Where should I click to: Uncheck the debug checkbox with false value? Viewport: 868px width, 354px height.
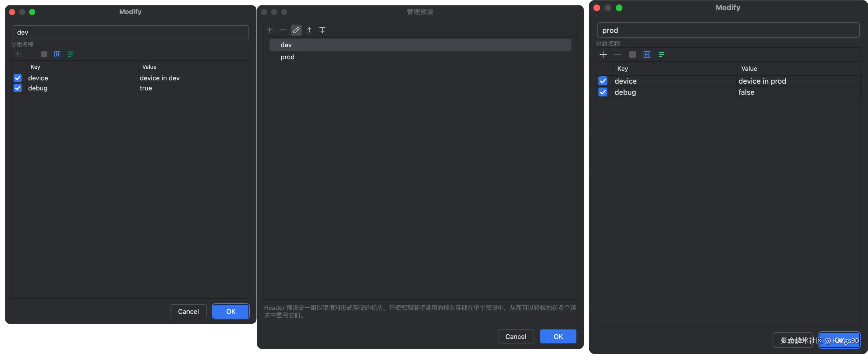click(602, 92)
